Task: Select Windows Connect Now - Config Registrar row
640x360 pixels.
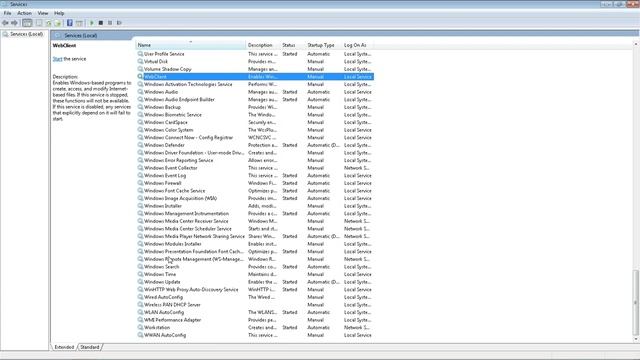Action: tap(255, 138)
